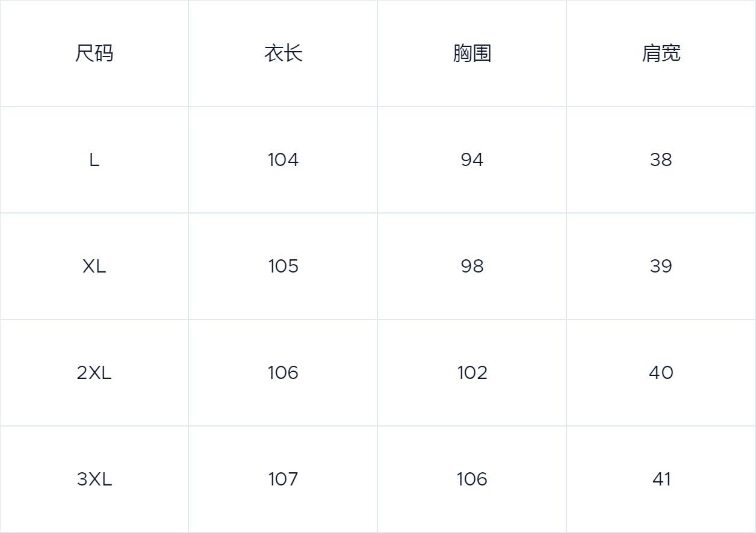The width and height of the screenshot is (756, 533).
Task: Select the 107 cell in 3XL row
Action: (283, 479)
